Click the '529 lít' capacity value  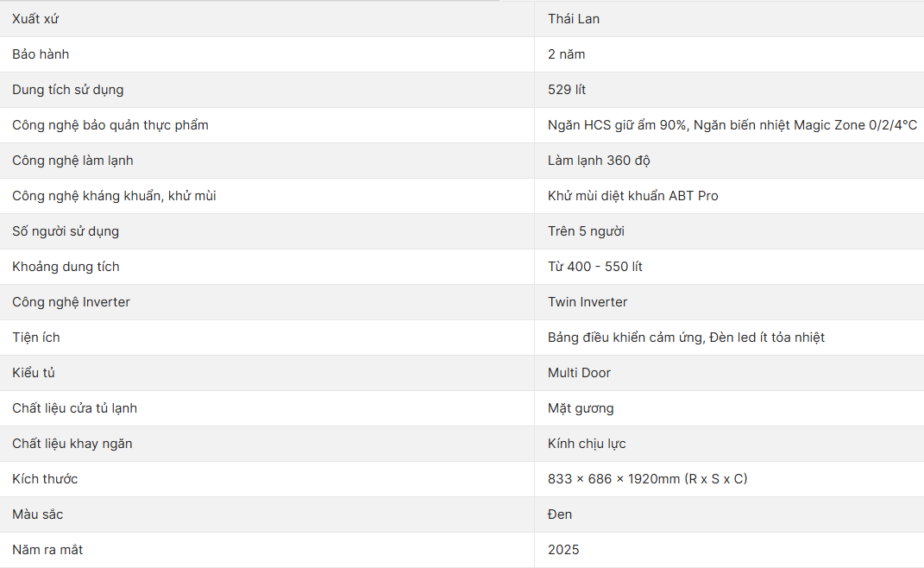567,90
